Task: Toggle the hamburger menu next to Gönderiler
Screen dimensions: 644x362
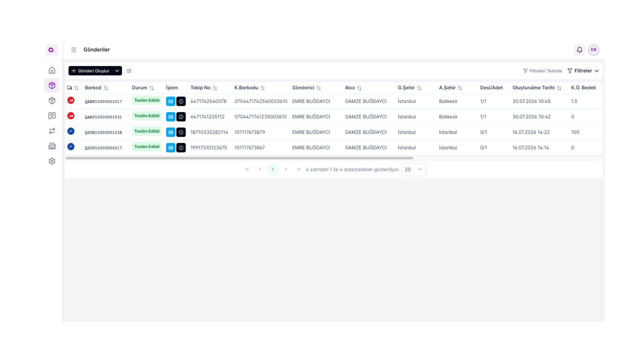Action: pos(74,50)
